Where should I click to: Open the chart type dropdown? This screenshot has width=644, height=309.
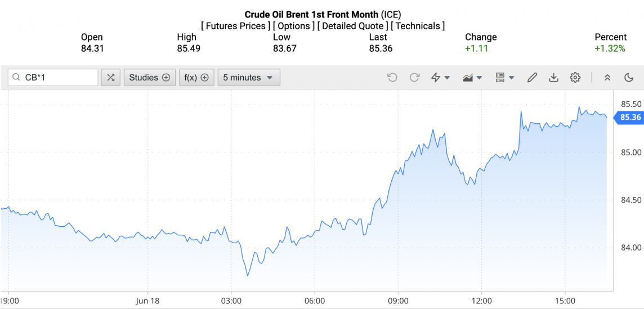click(472, 78)
